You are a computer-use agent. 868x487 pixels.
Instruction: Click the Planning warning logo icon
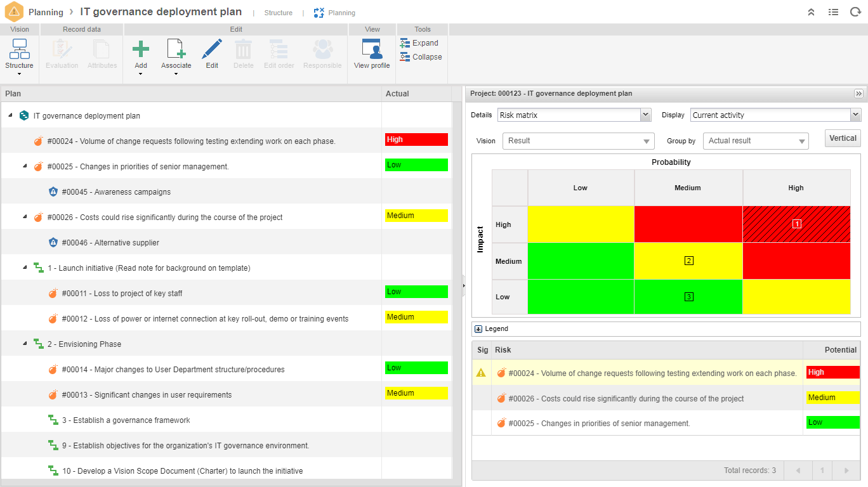14,12
